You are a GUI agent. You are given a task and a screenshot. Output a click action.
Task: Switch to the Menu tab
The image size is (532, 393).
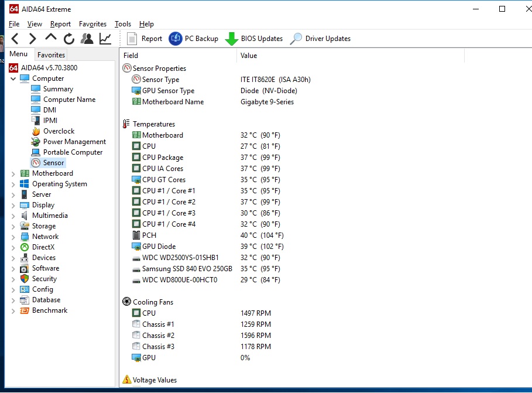pos(18,54)
